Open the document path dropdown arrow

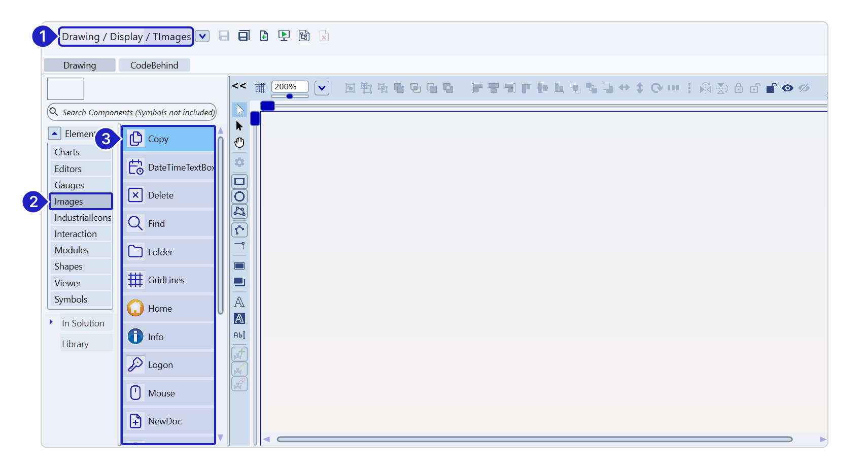(x=202, y=36)
